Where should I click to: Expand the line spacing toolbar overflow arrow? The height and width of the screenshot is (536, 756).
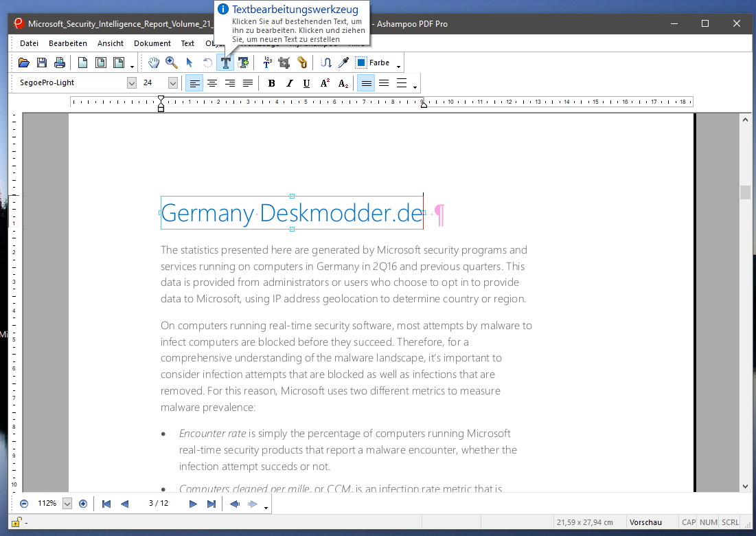[415, 87]
